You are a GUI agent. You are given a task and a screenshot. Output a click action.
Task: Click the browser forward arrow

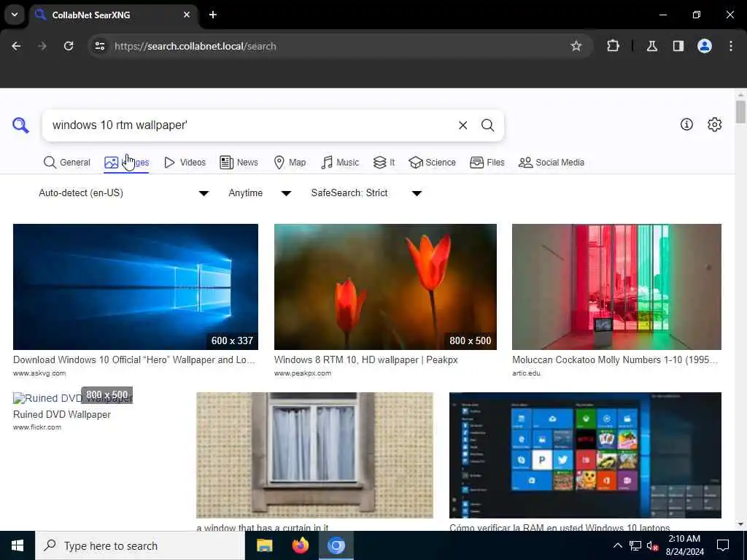click(x=42, y=46)
